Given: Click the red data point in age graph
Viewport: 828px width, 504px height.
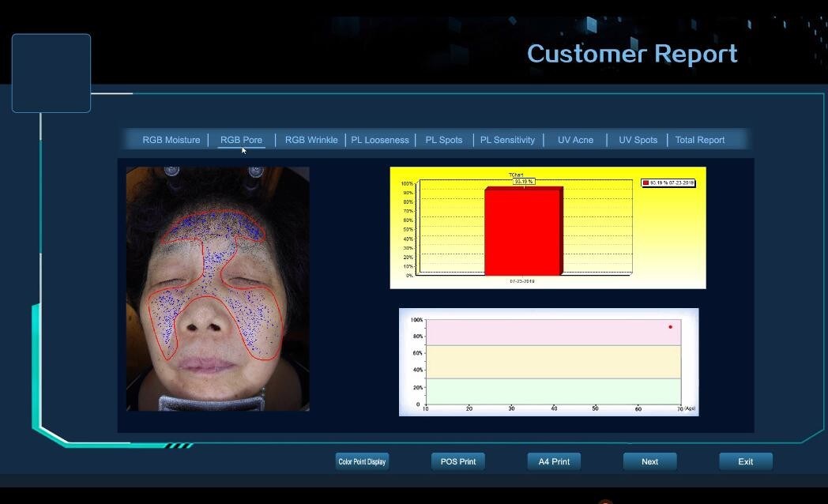Looking at the screenshot, I should [670, 327].
